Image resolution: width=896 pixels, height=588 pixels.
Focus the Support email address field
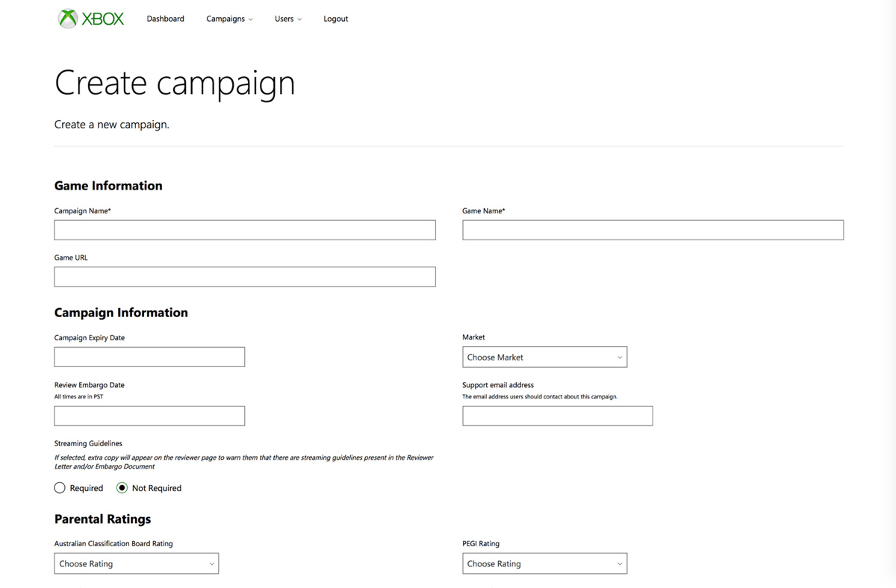[x=557, y=416]
